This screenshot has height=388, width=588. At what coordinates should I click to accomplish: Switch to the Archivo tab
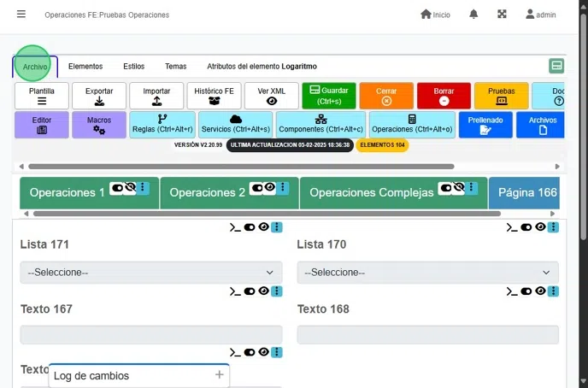click(x=35, y=67)
